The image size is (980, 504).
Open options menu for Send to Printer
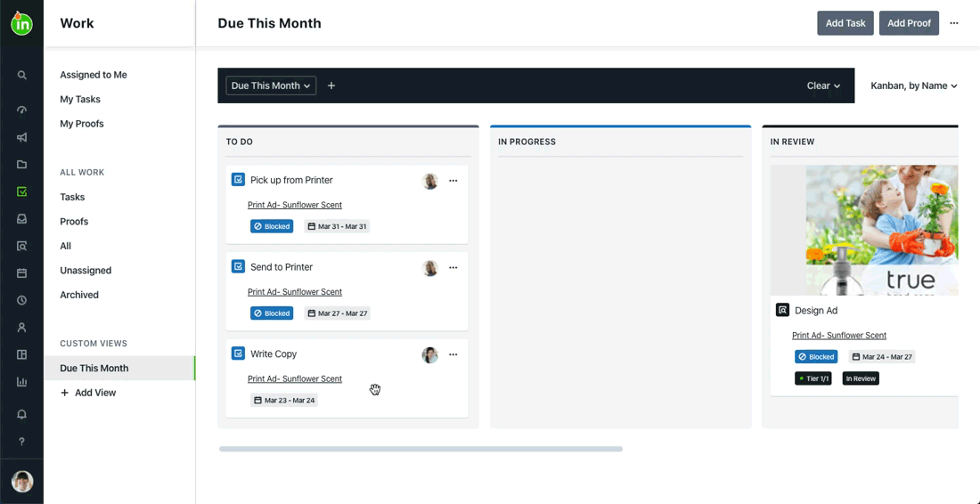[x=453, y=267]
